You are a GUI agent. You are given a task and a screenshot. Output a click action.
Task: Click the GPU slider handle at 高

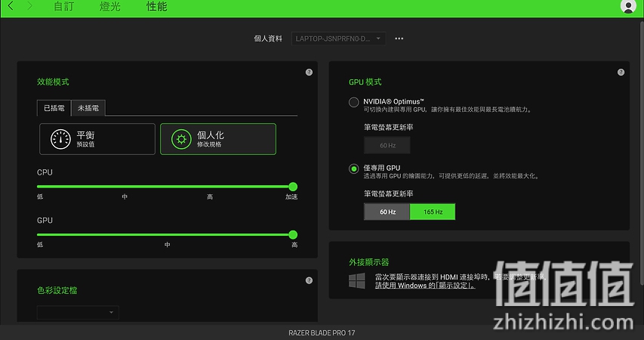tap(293, 235)
